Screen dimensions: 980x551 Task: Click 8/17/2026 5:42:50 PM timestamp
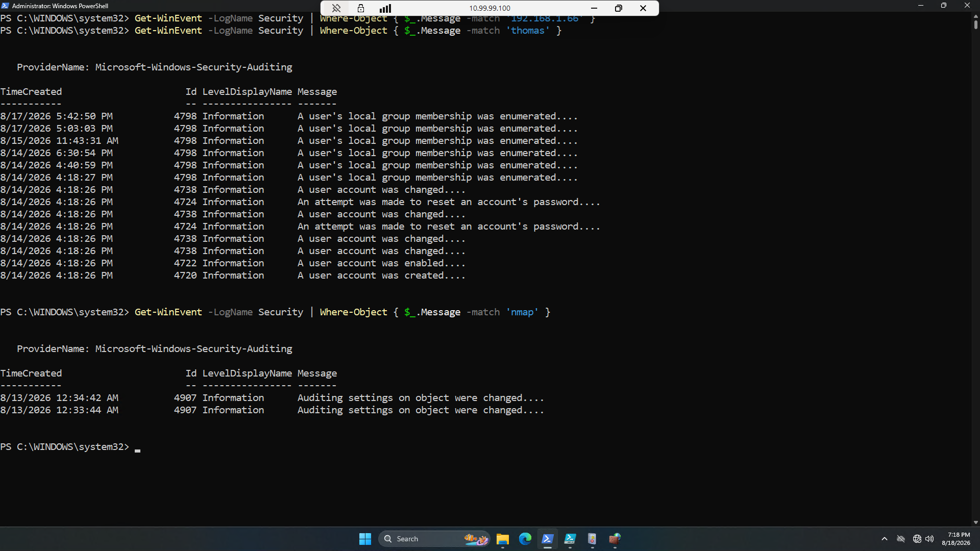pos(56,116)
